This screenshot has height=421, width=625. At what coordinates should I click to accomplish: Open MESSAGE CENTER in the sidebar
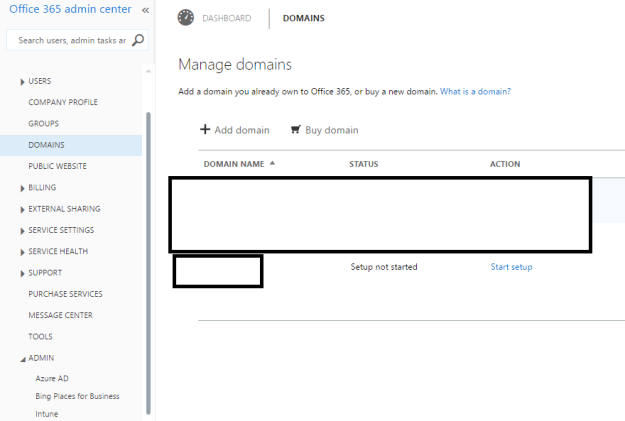pyautogui.click(x=61, y=315)
